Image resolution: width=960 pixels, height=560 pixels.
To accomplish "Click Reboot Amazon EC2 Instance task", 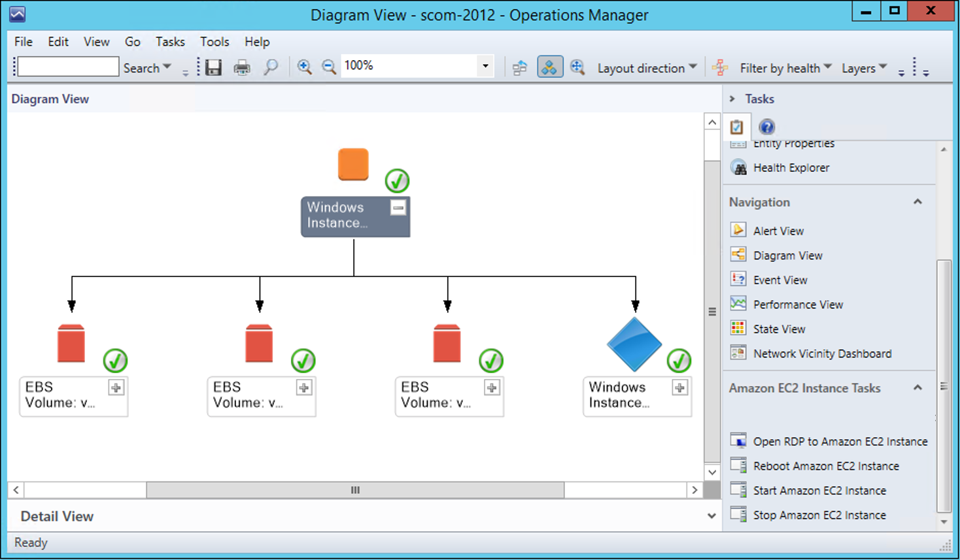I will (825, 466).
